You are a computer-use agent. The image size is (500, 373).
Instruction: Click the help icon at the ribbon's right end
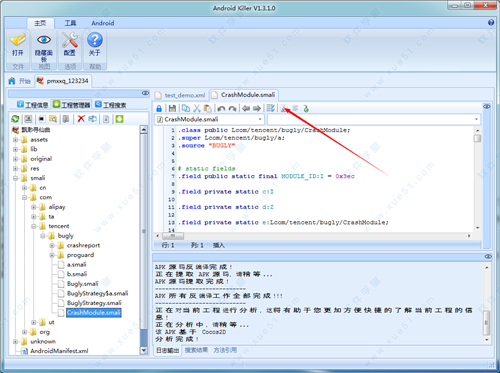point(491,23)
